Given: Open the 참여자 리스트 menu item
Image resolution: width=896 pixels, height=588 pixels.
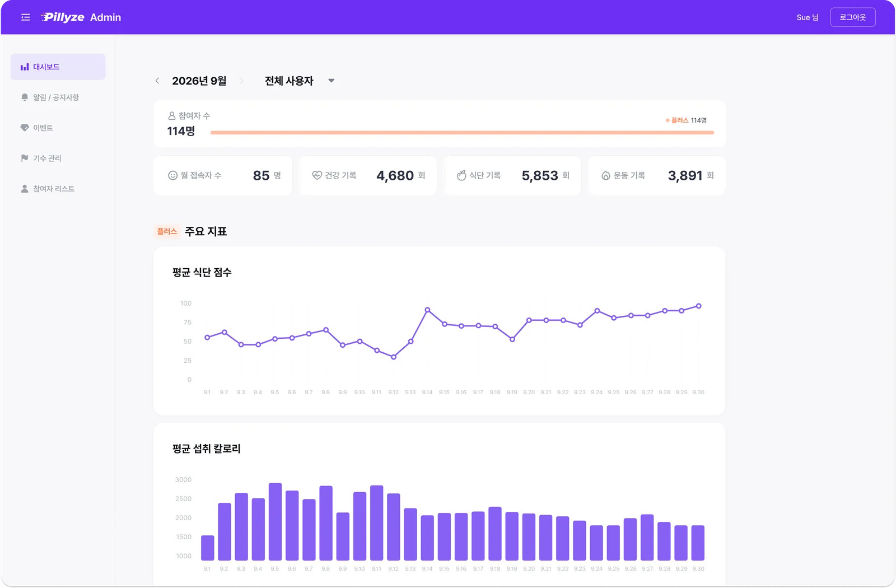Looking at the screenshot, I should click(58, 189).
